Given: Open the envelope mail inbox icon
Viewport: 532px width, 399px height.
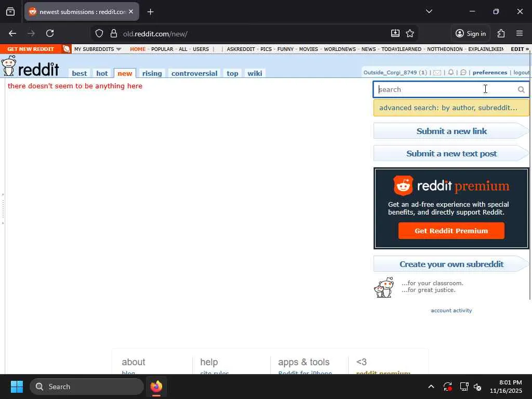Looking at the screenshot, I should (437, 73).
